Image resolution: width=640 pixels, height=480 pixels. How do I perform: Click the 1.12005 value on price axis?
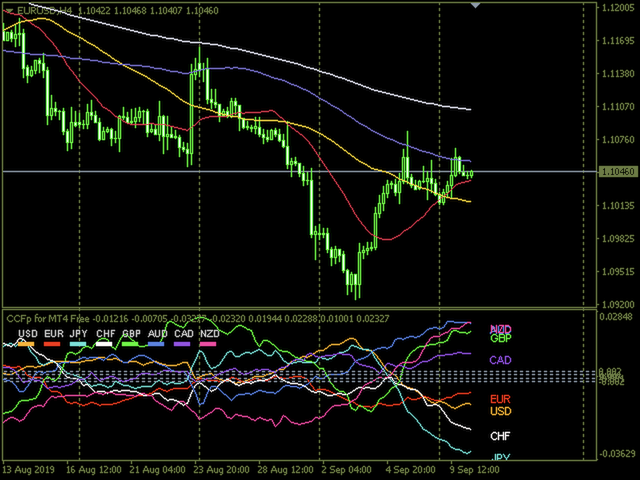click(x=615, y=8)
